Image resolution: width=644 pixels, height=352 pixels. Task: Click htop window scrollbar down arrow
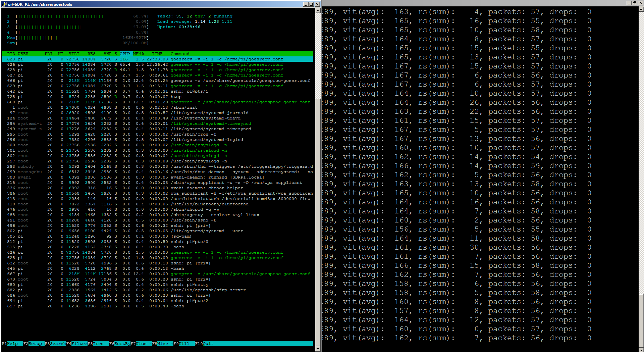(318, 349)
